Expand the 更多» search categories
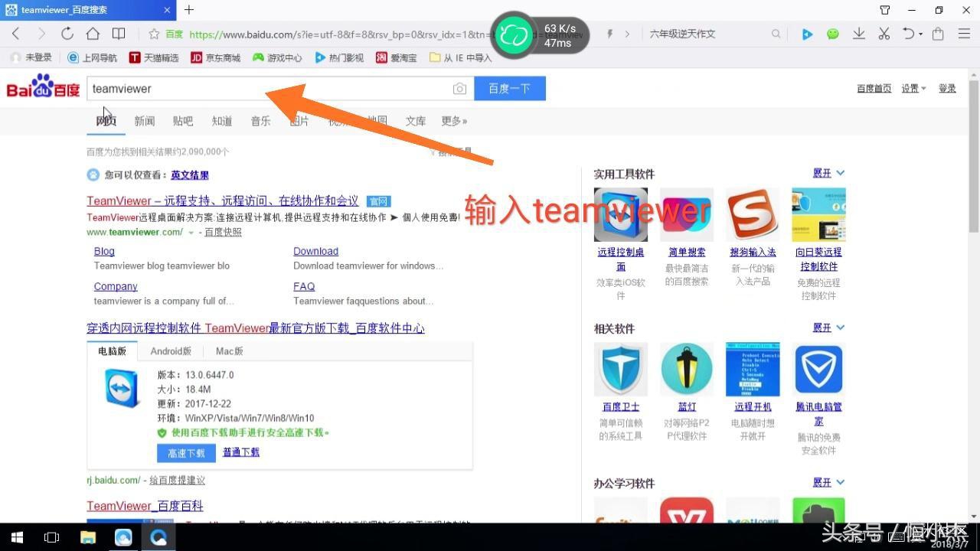Viewport: 980px width, 551px height. (x=454, y=121)
